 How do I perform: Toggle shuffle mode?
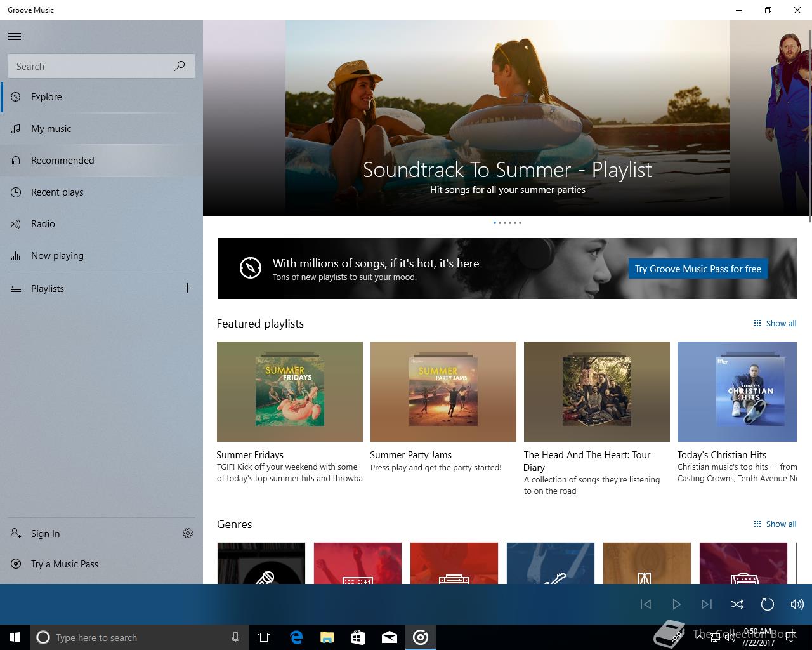(x=737, y=604)
